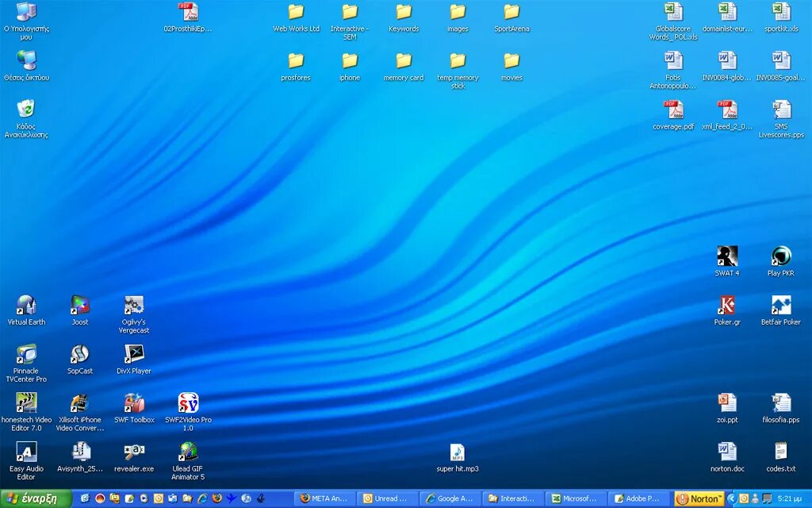This screenshot has height=508, width=812.
Task: Open the Norton toolbar button
Action: (699, 498)
